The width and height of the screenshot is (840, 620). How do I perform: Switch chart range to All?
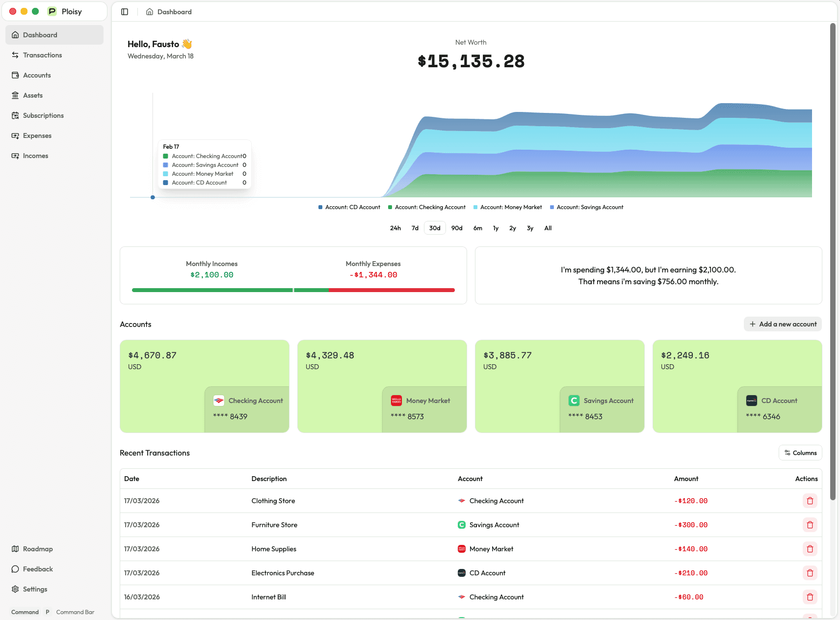(x=548, y=228)
